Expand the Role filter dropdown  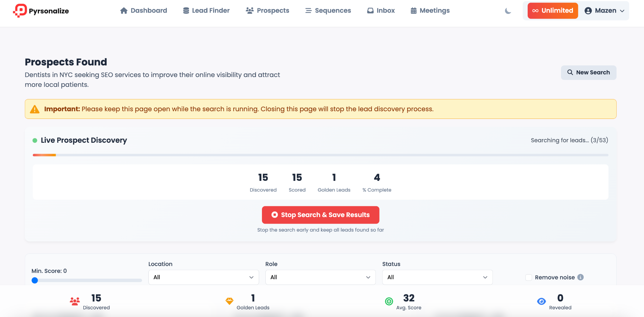[320, 277]
